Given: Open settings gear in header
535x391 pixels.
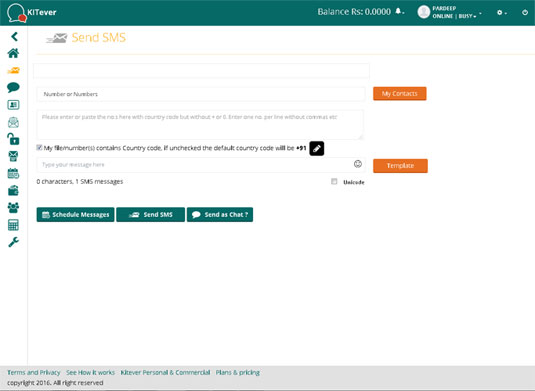Looking at the screenshot, I should tap(500, 13).
